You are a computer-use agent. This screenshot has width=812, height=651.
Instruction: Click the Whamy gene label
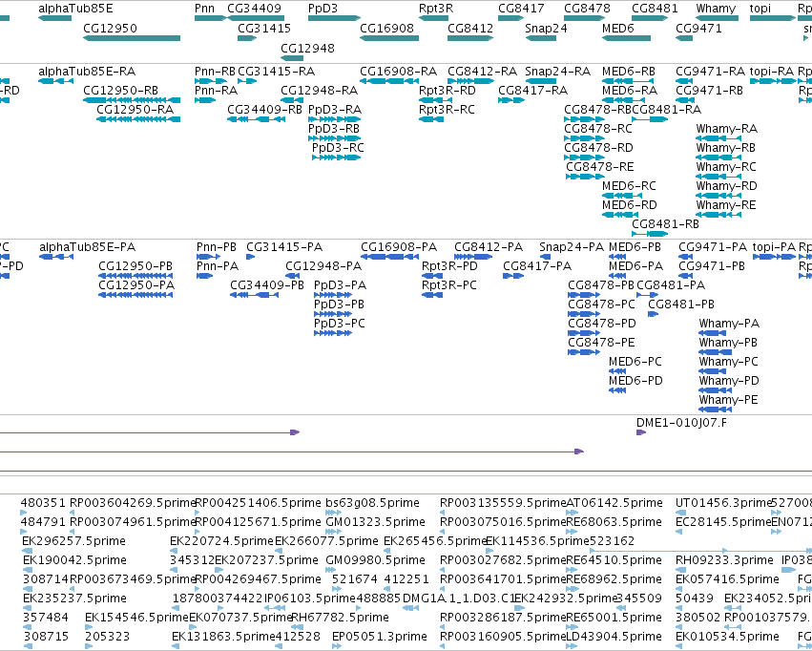[716, 9]
